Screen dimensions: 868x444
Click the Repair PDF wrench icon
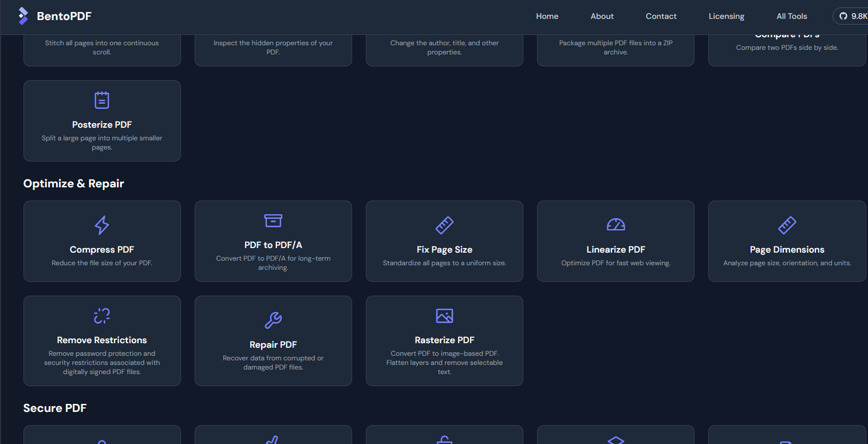pyautogui.click(x=273, y=320)
